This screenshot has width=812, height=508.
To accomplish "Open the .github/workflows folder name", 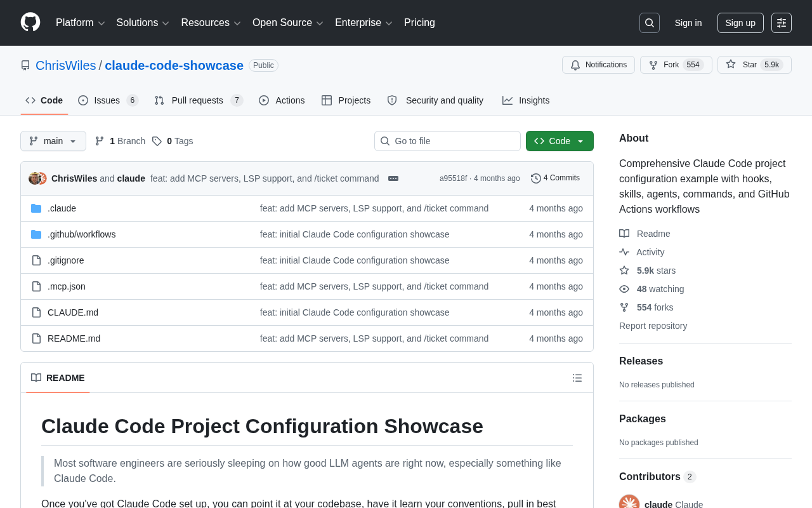I will [81, 234].
